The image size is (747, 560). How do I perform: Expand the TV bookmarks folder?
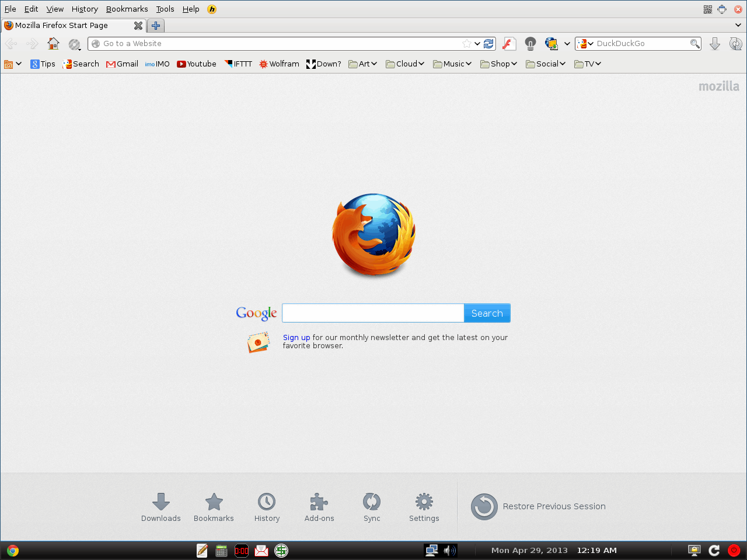pyautogui.click(x=588, y=64)
